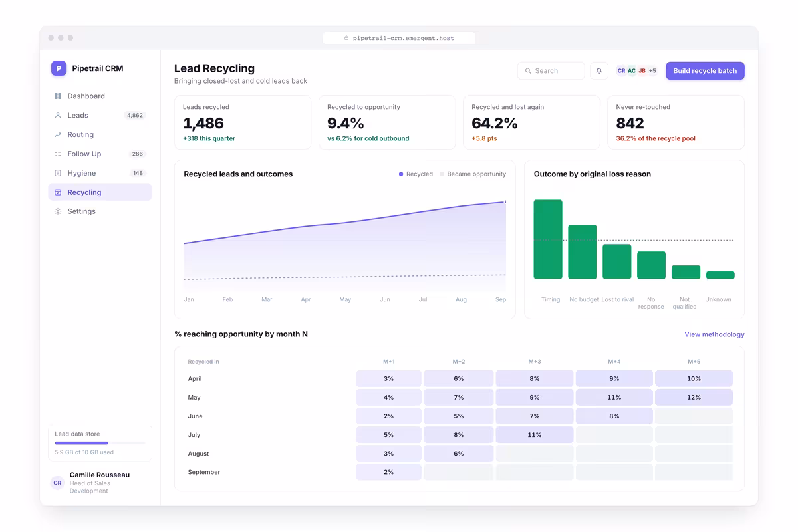Click the Search input field
The image size is (798, 532).
click(551, 70)
